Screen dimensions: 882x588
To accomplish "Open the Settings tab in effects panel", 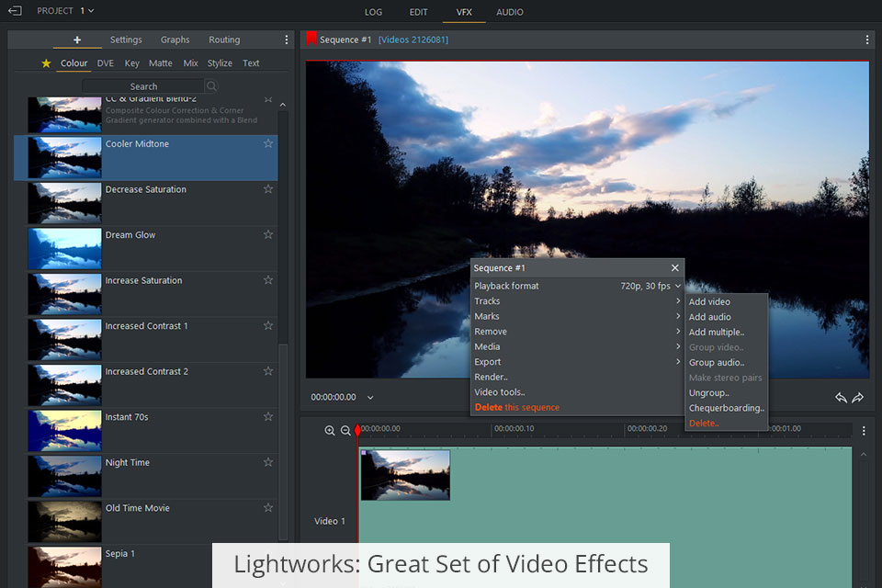I will (x=126, y=40).
